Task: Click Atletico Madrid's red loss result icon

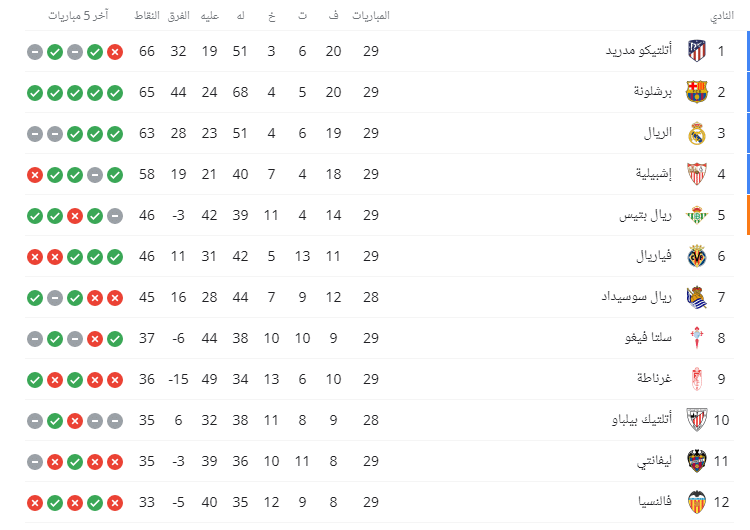Action: coord(115,52)
